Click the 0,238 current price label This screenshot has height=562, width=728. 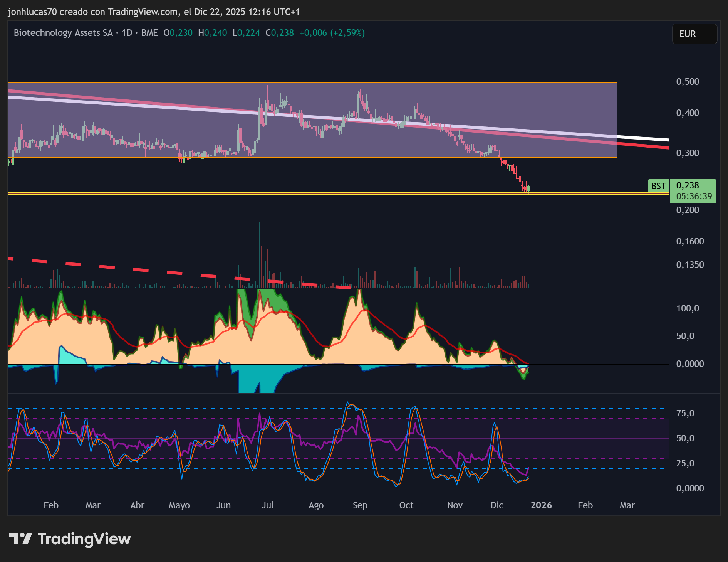click(x=687, y=185)
